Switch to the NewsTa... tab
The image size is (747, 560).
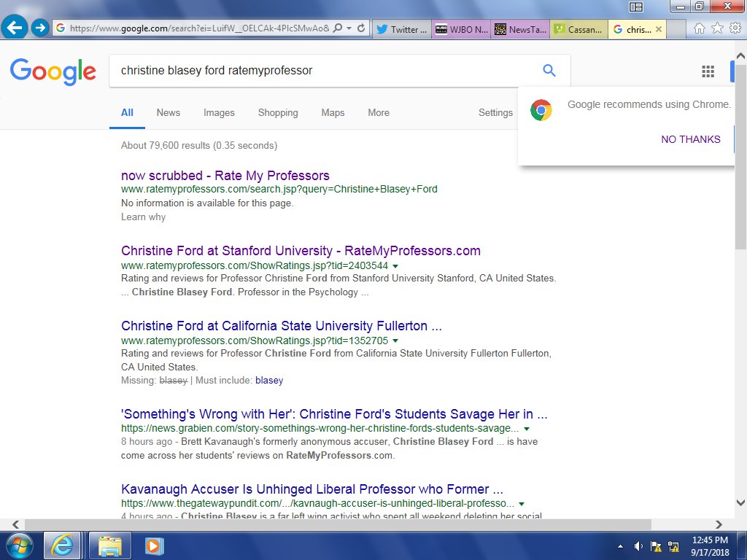click(520, 29)
